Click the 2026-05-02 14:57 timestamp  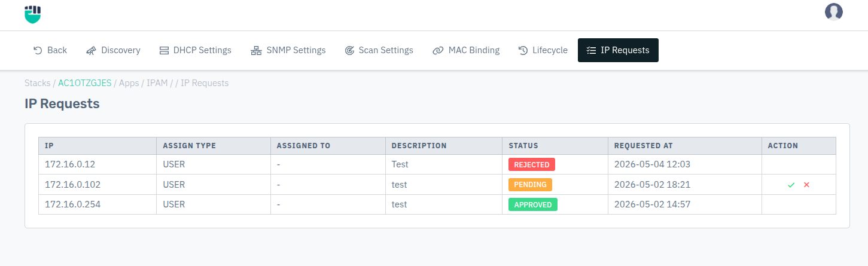point(652,204)
